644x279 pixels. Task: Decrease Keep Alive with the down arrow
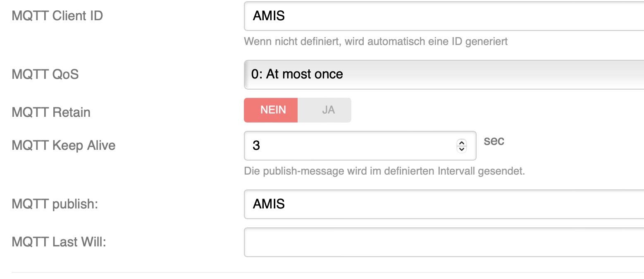462,149
